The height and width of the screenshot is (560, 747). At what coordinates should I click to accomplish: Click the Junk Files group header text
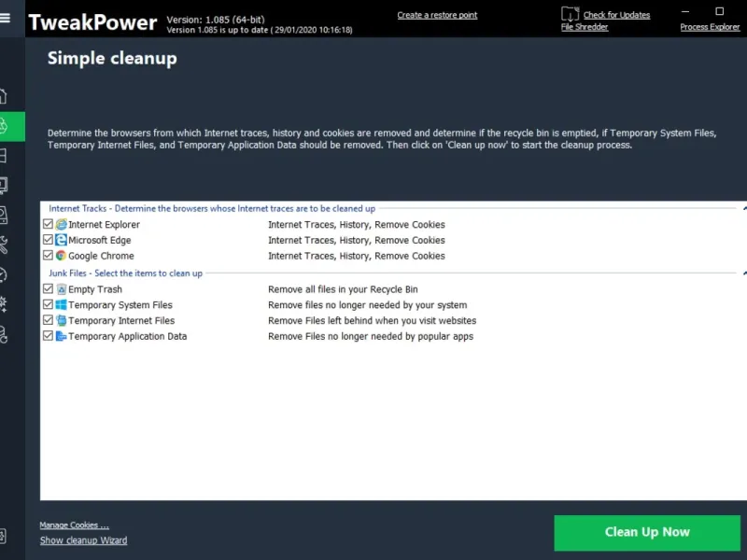pos(125,273)
